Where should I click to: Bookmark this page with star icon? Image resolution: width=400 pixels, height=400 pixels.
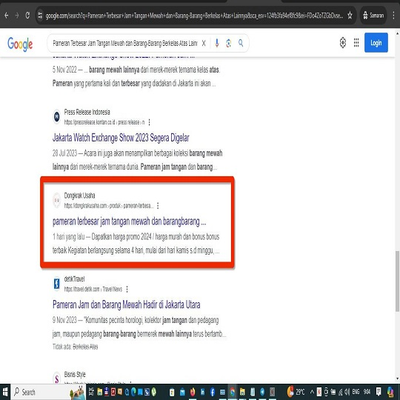350,15
